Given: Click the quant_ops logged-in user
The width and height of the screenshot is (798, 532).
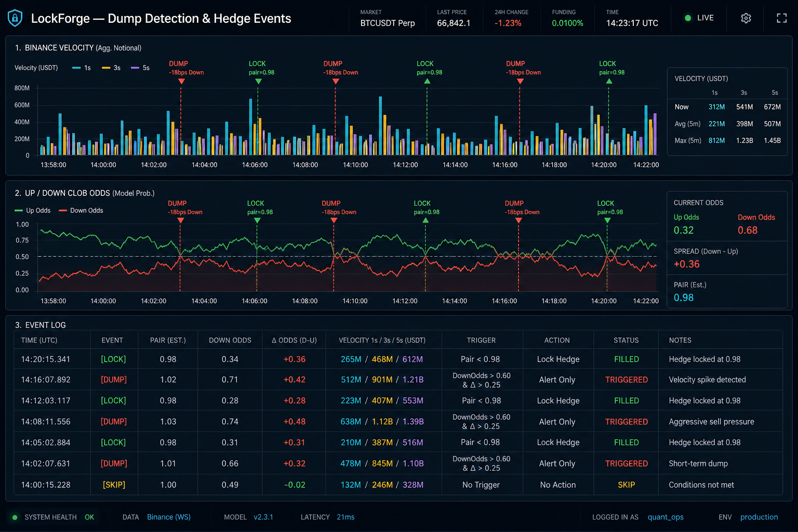Looking at the screenshot, I should (x=666, y=517).
